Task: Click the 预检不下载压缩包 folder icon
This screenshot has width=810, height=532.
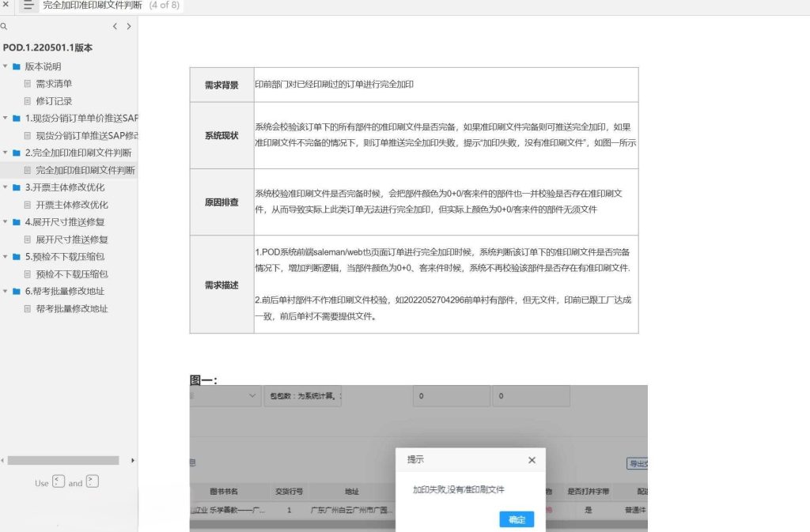Action: tap(17, 256)
